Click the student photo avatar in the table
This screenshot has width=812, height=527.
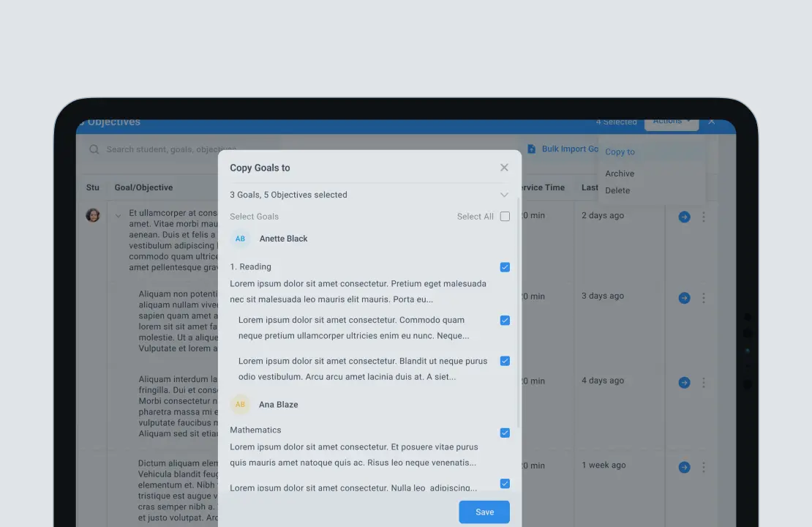point(93,215)
